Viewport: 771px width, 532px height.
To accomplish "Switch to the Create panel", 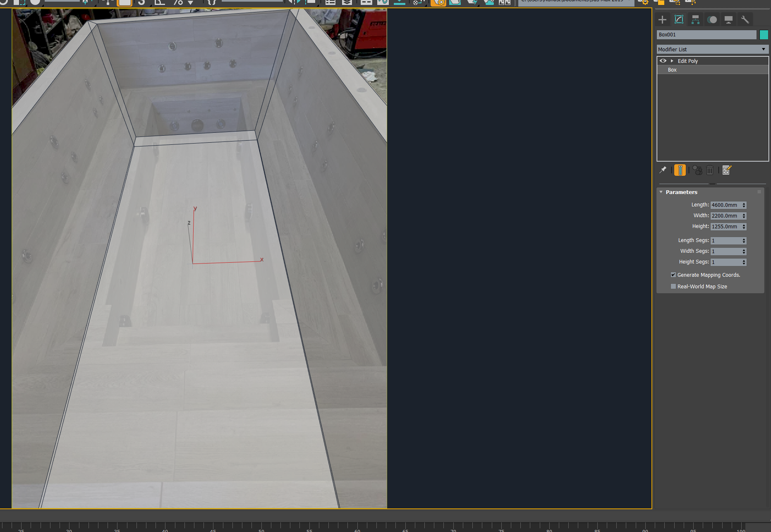I will (662, 19).
